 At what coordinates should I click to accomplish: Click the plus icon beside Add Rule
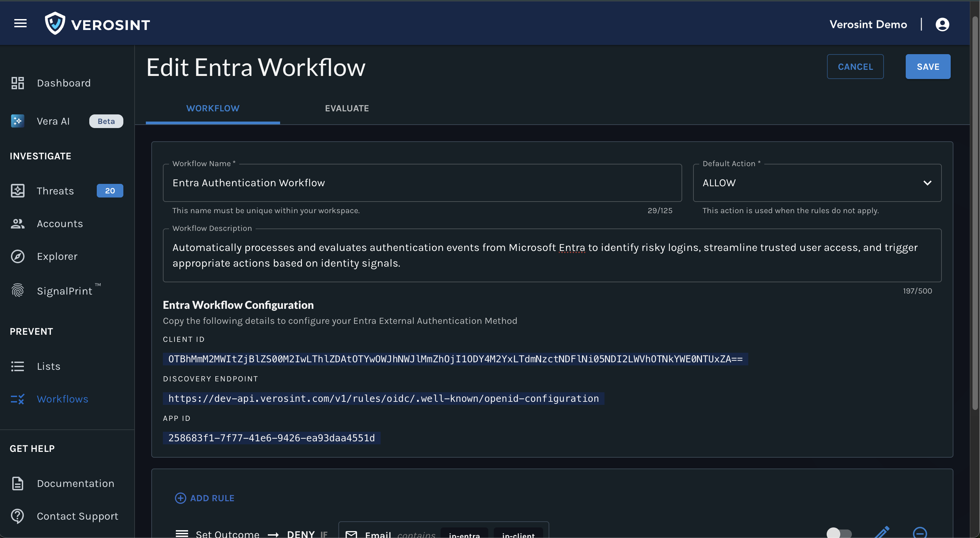(180, 498)
